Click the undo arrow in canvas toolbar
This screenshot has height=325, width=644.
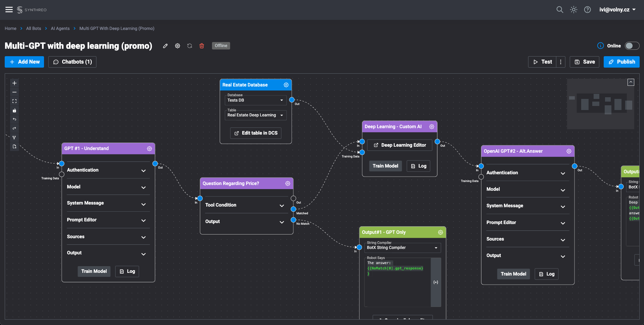pos(14,119)
